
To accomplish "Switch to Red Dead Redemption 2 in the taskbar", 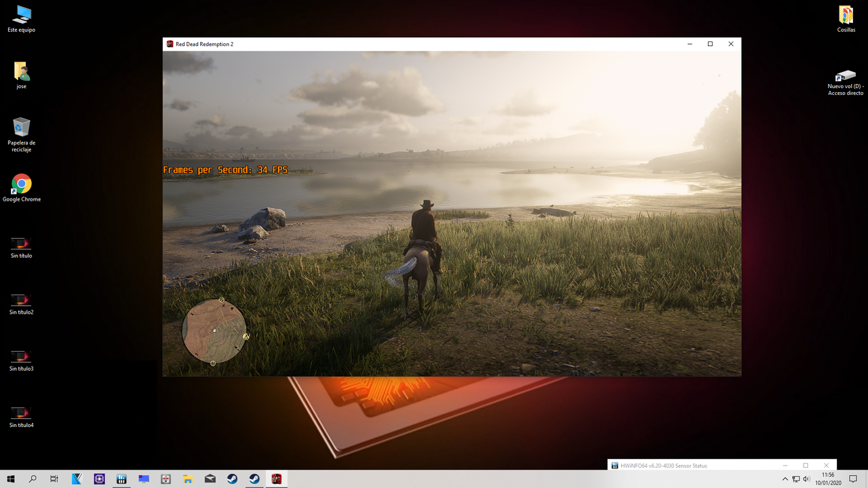I will pyautogui.click(x=276, y=479).
